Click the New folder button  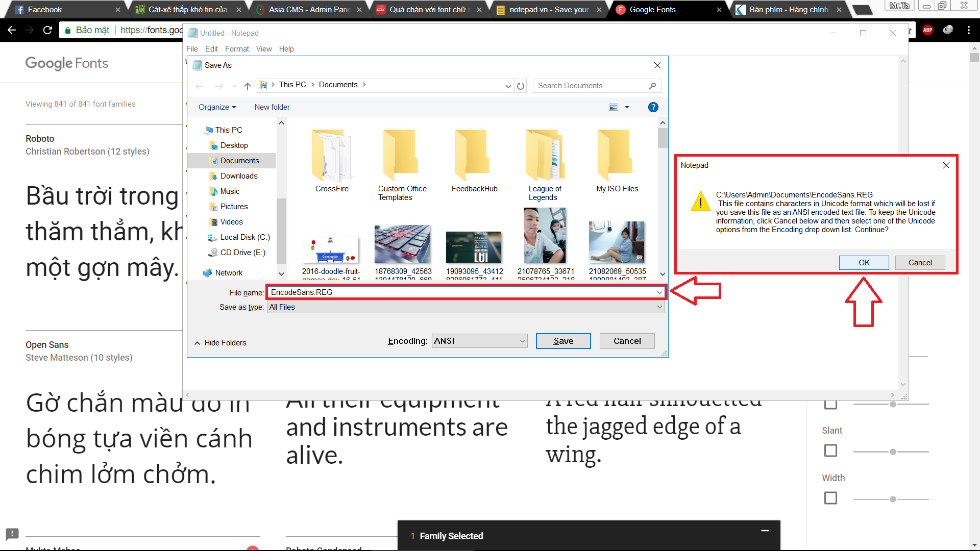[272, 107]
